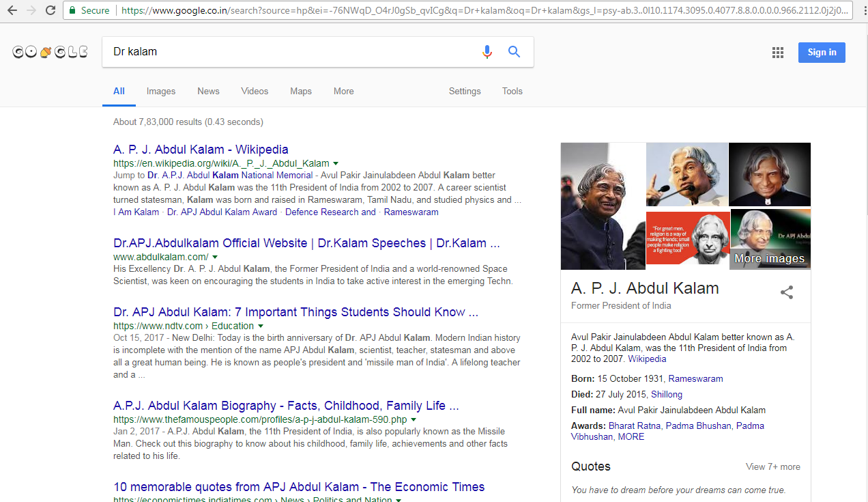868x502 pixels.
Task: Open Bharat Ratna award link
Action: point(635,426)
